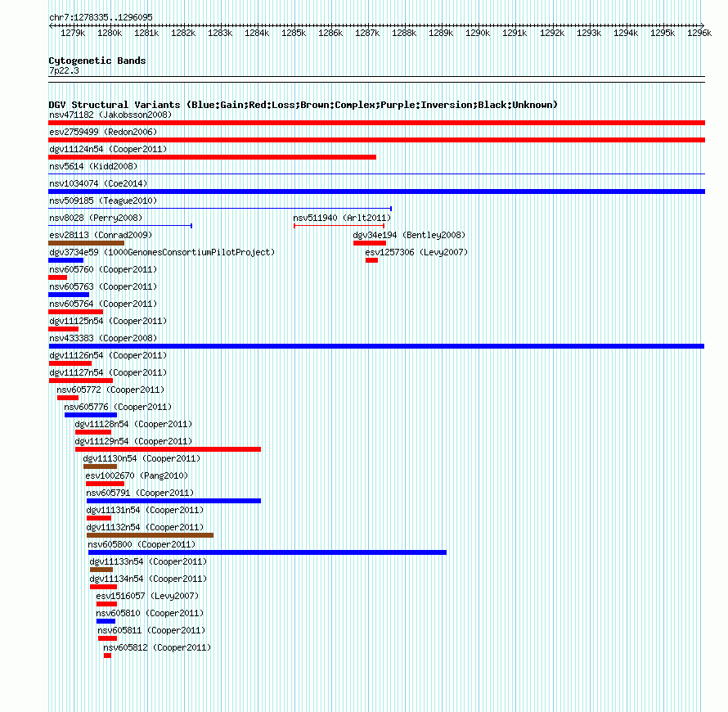The width and height of the screenshot is (728, 712).
Task: Click the nsv511940 (Arlt2011) label
Action: tap(342, 218)
